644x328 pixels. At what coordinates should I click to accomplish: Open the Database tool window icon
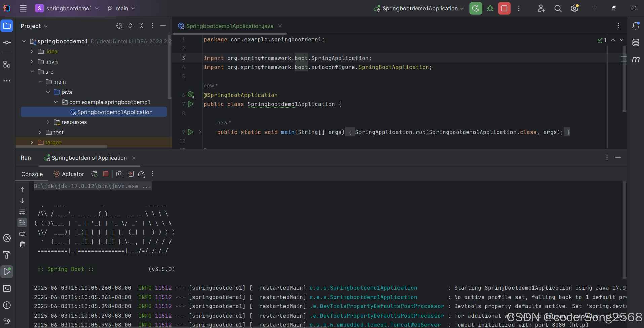coord(636,42)
